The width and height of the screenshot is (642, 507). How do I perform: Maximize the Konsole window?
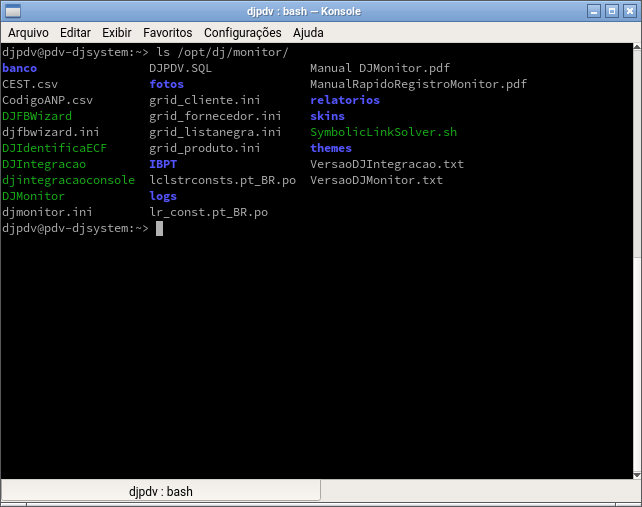[612, 11]
